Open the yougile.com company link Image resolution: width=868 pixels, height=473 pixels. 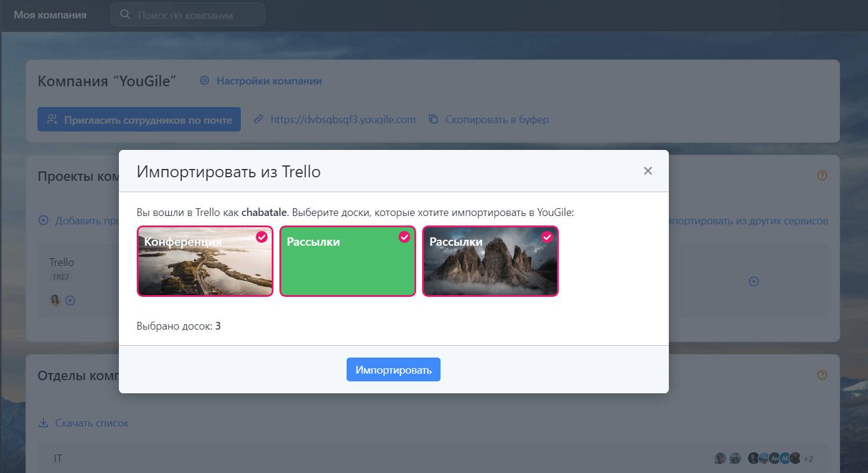[342, 120]
